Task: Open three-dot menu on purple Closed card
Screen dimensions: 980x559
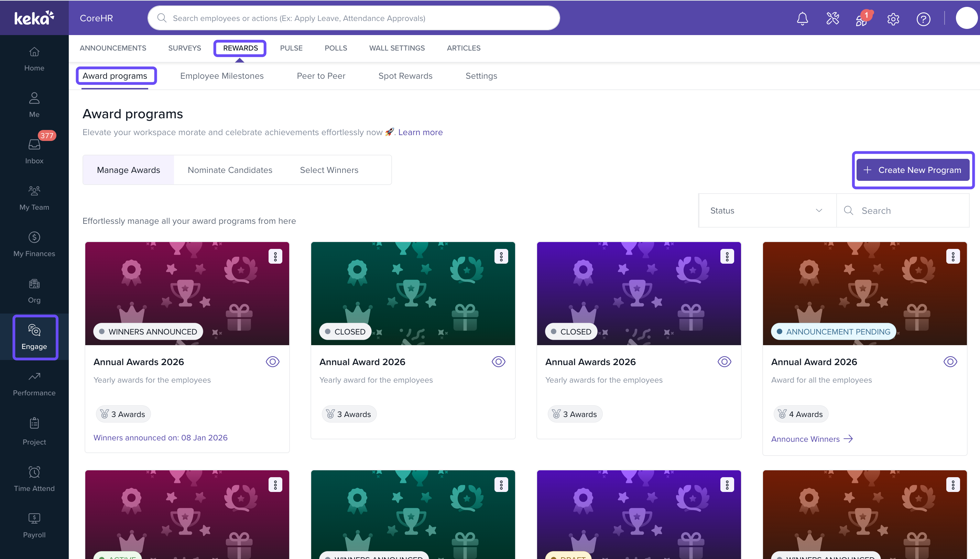Action: [727, 256]
